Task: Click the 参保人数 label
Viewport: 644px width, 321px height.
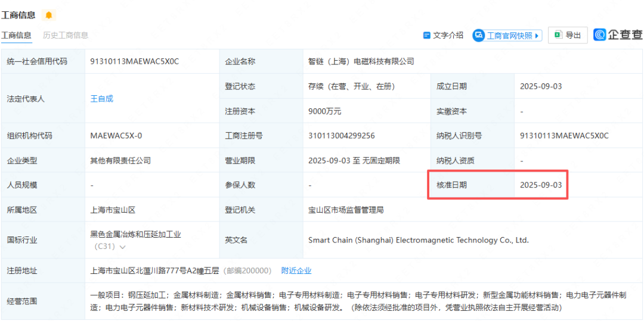Action: click(240, 185)
